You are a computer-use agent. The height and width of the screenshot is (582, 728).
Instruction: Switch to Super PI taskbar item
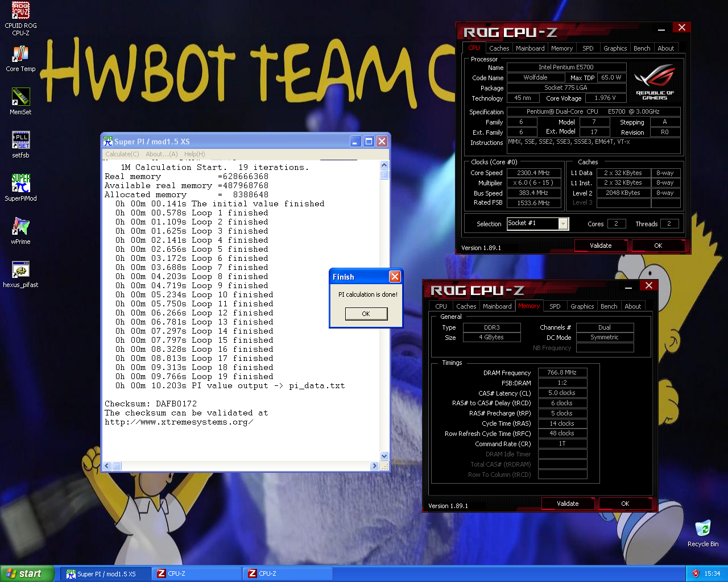(106, 573)
